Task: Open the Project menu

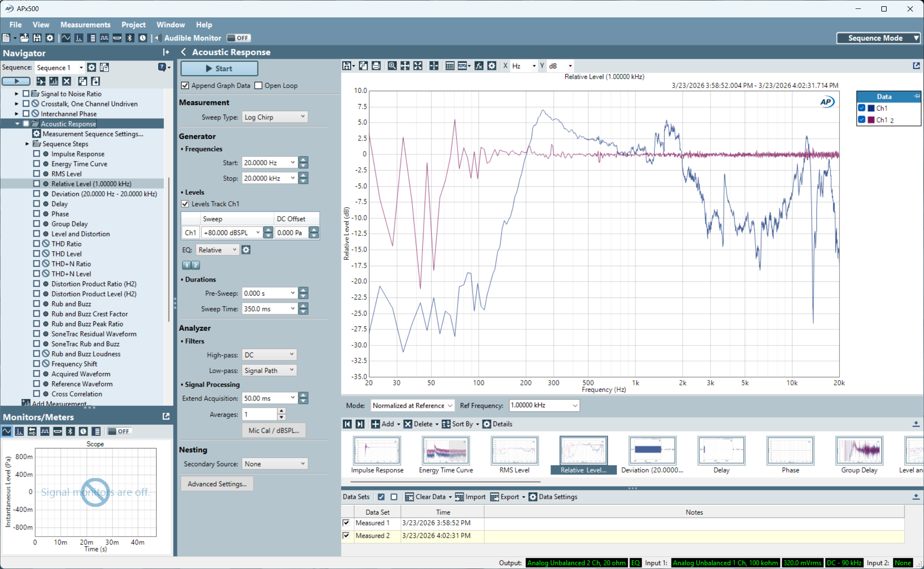Action: (133, 25)
